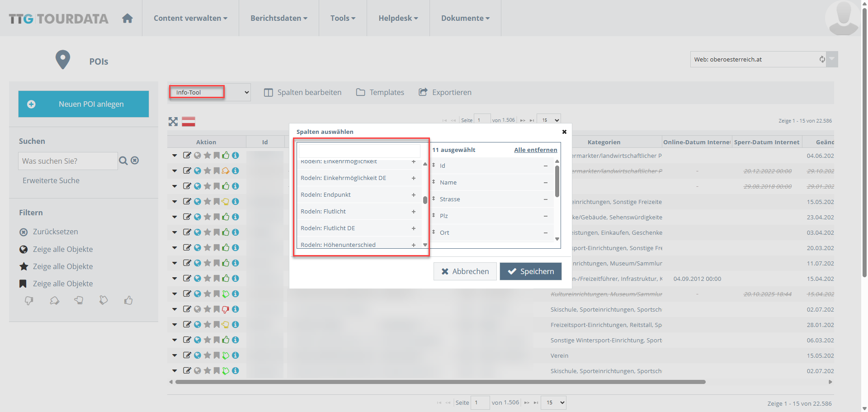Clear the search with the circled X icon
868x412 pixels.
point(135,161)
